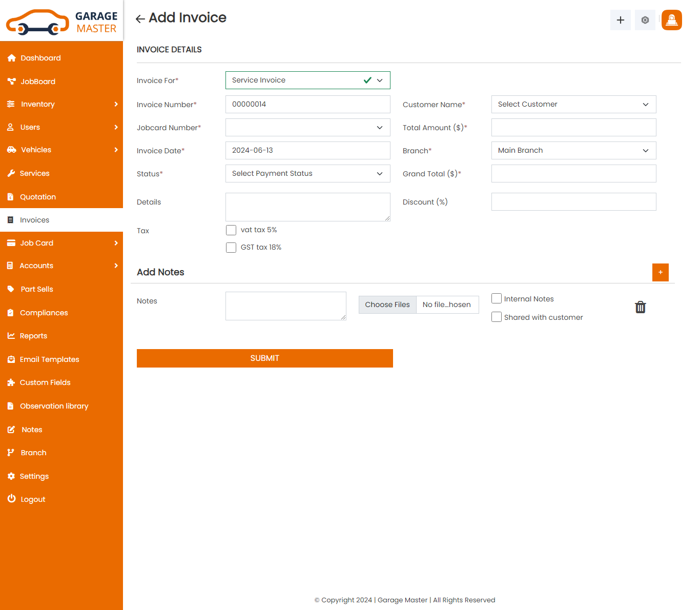Enable the vat tax 5% checkbox
The image size is (700, 610).
231,230
